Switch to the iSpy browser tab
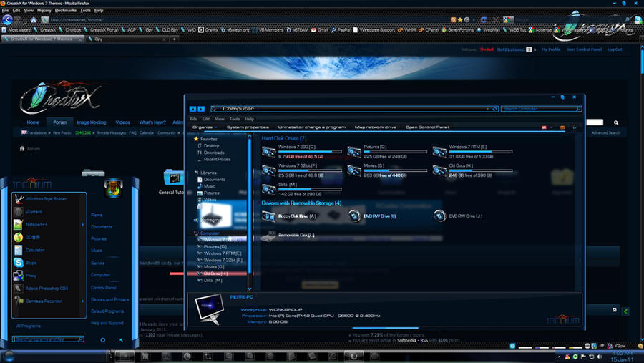The height and width of the screenshot is (363, 644). point(127,39)
